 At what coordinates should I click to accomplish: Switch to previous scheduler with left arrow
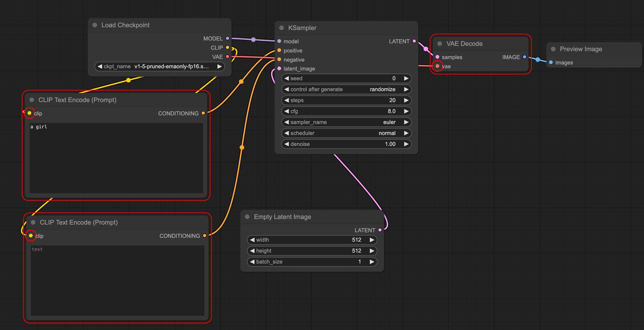(287, 133)
